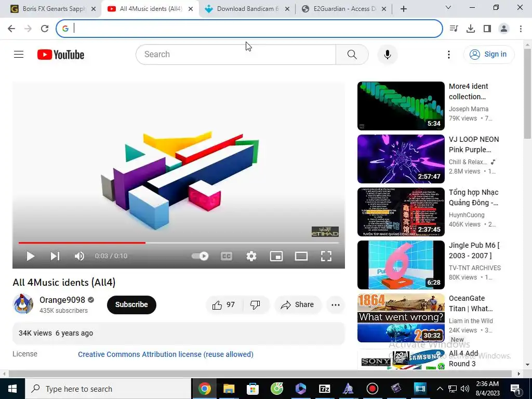Skip to the next video
Viewport: 532px width, 399px height.
click(55, 256)
